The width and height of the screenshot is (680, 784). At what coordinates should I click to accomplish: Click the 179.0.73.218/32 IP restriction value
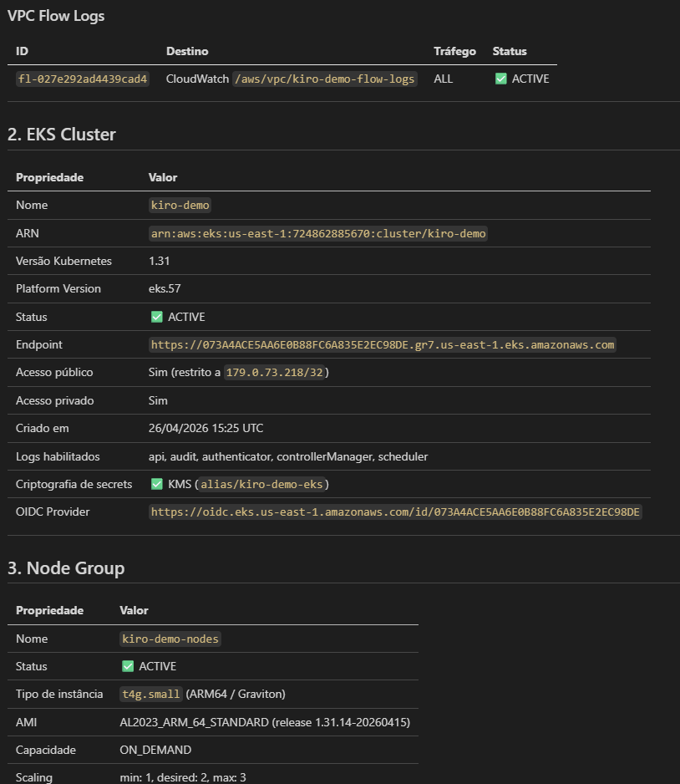[274, 372]
